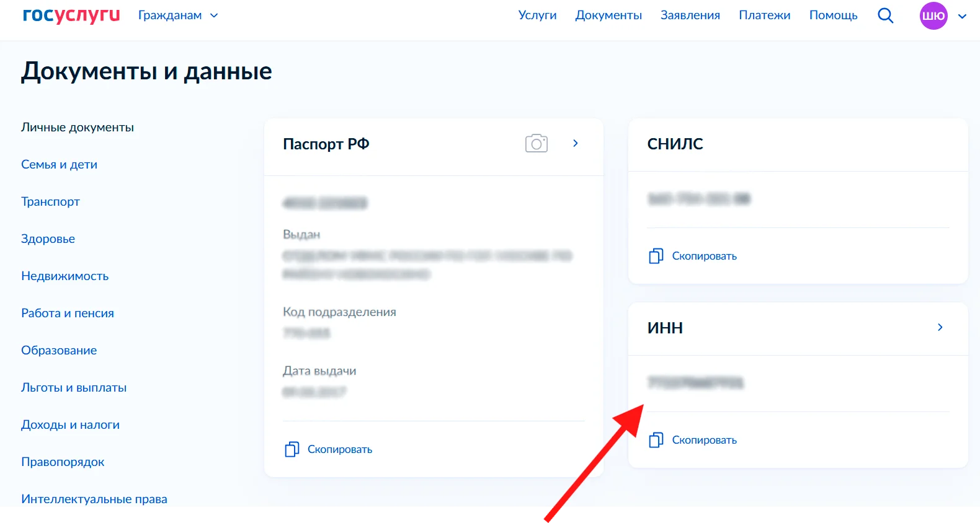Click the copy icon in СНИЛС card
Image resolution: width=980 pixels, height=523 pixels.
656,256
